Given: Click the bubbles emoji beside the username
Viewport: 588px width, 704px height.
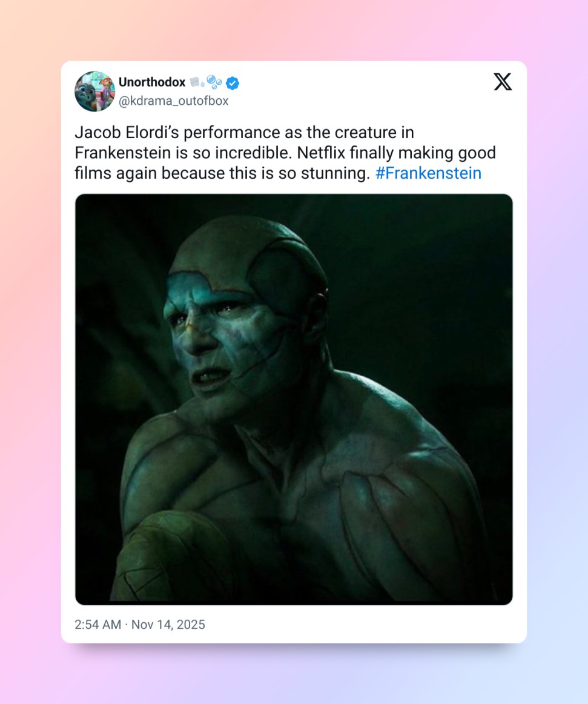Looking at the screenshot, I should point(214,82).
